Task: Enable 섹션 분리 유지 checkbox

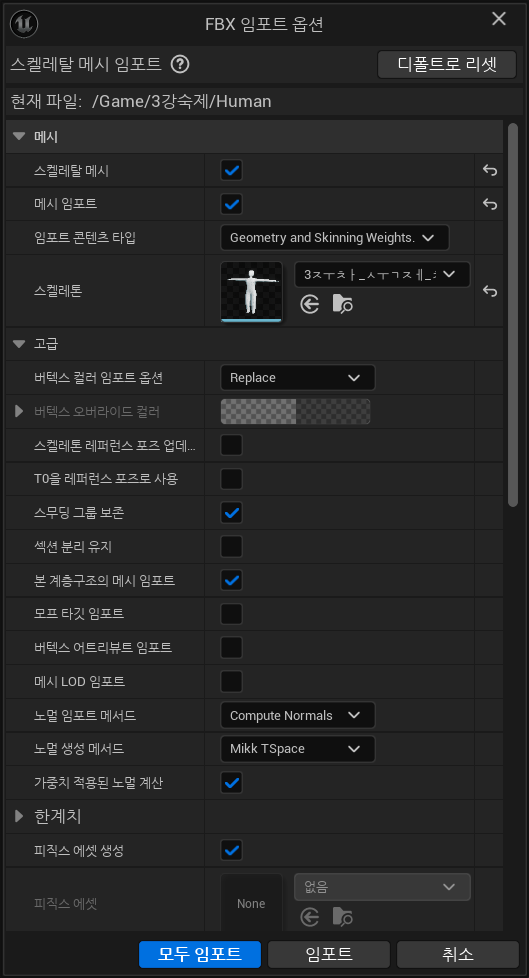Action: coord(231,546)
